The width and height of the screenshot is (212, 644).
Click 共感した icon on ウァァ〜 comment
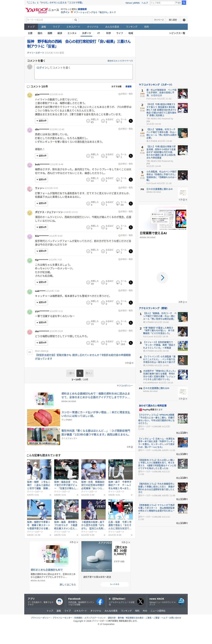[88, 204]
